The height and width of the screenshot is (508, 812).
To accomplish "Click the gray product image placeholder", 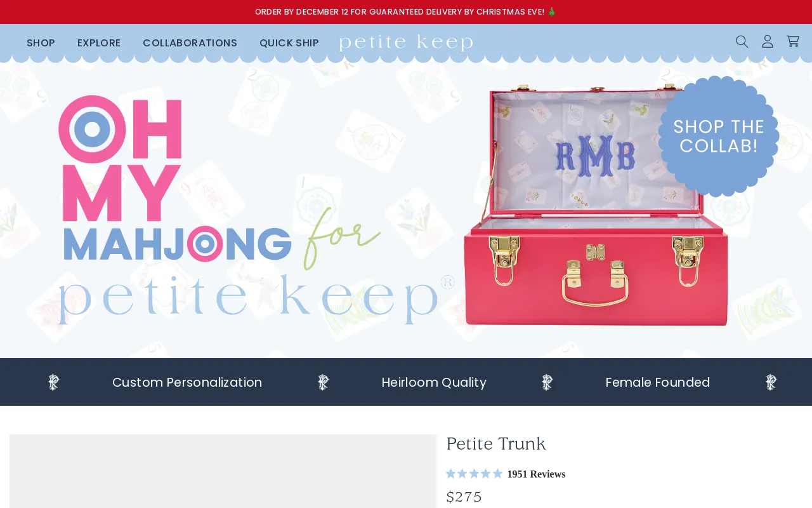I will [223, 471].
